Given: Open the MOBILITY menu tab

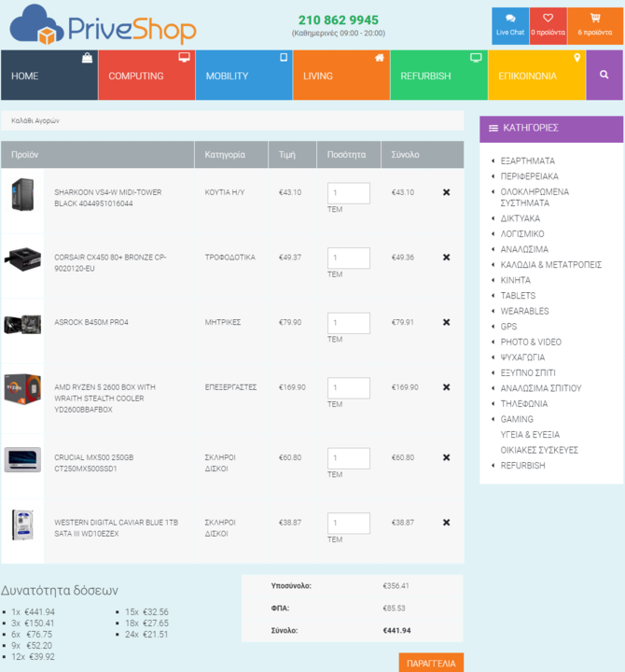Looking at the screenshot, I should tap(243, 75).
